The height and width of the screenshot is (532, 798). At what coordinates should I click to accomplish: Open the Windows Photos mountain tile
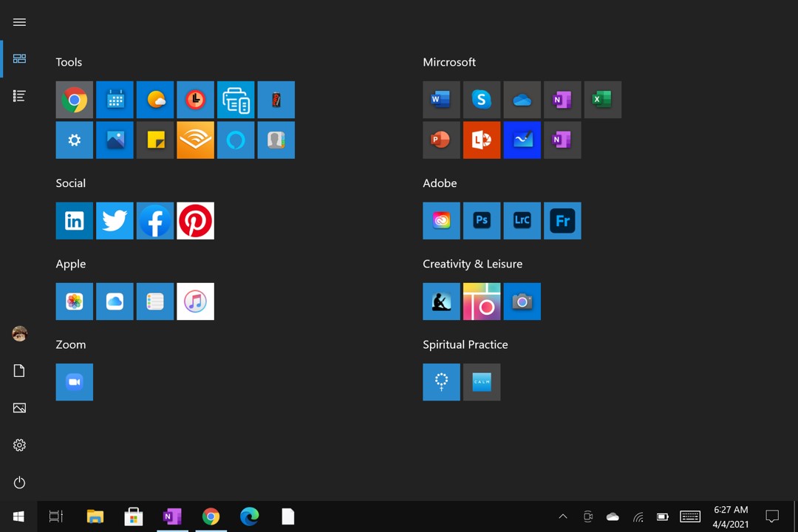tap(115, 140)
